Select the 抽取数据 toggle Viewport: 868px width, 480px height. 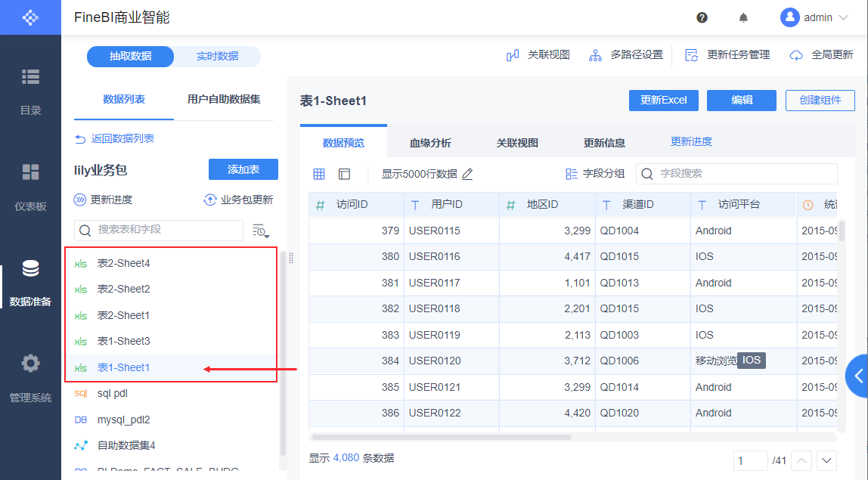coord(130,57)
